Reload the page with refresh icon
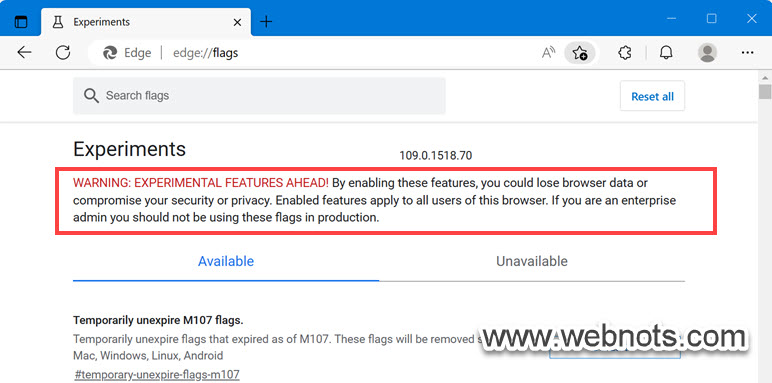Screen dimensions: 772x383 click(63, 53)
